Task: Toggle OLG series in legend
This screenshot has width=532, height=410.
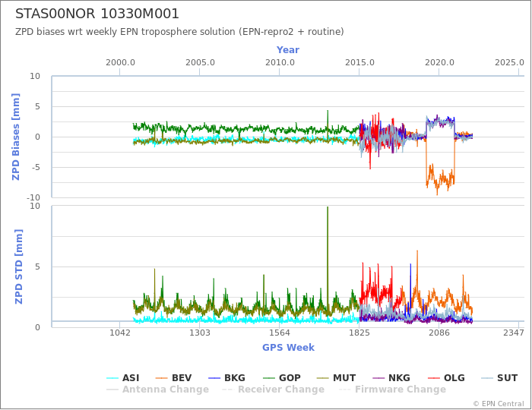Action: pos(446,378)
